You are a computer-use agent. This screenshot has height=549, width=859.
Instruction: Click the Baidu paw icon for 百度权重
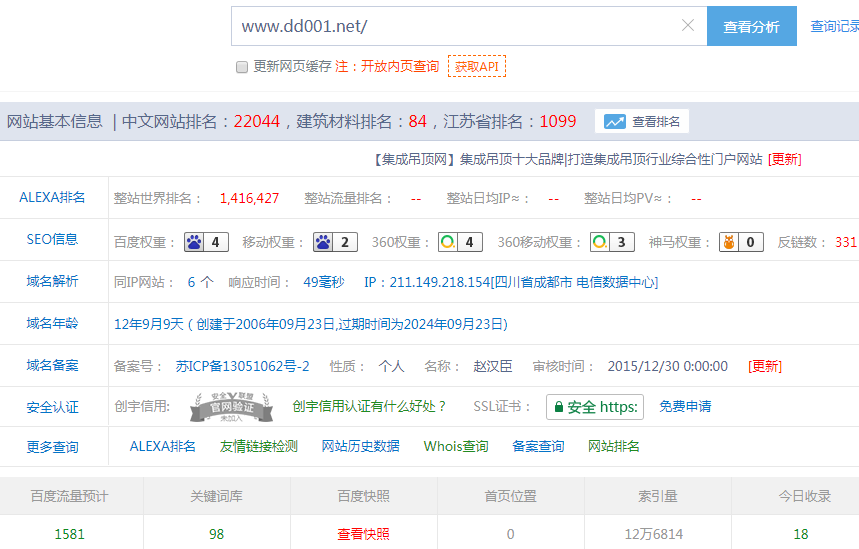(x=194, y=242)
